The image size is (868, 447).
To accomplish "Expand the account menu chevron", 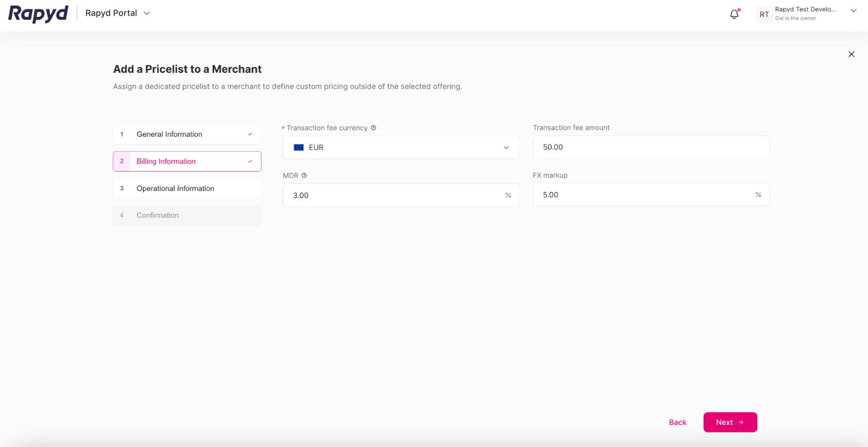I will click(x=854, y=11).
